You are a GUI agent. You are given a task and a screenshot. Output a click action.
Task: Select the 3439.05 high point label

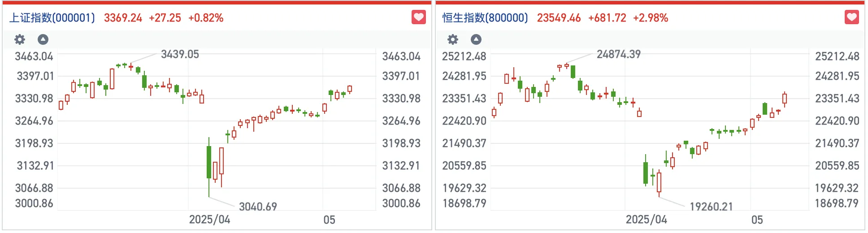pos(180,54)
